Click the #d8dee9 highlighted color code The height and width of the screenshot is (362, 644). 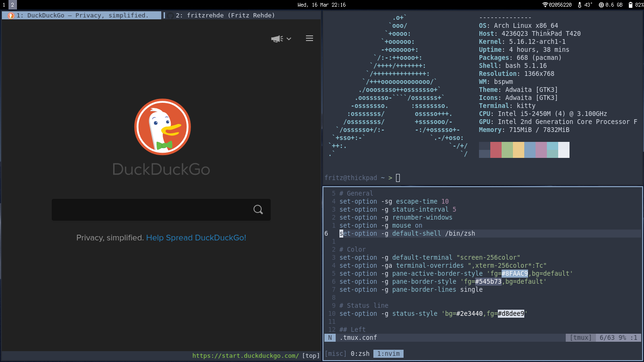pos(511,313)
